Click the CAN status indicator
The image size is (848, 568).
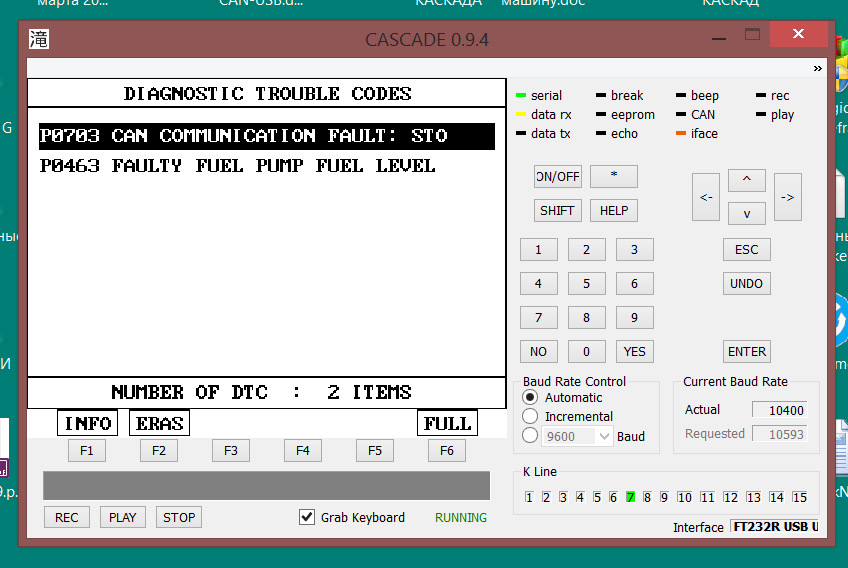click(681, 114)
